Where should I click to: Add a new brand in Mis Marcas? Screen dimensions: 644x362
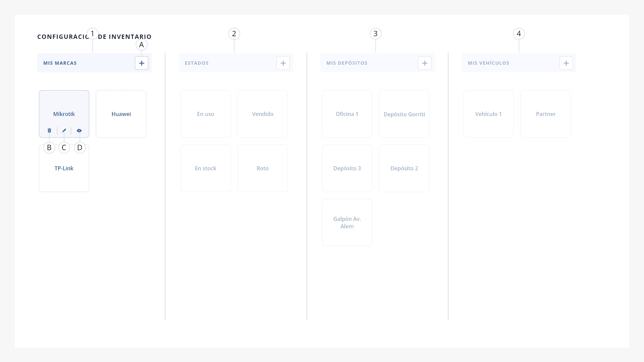[x=142, y=63]
